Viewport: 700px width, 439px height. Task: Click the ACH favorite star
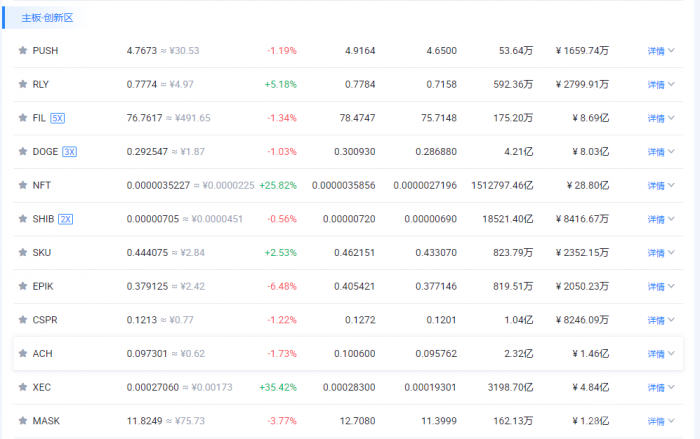pyautogui.click(x=23, y=353)
